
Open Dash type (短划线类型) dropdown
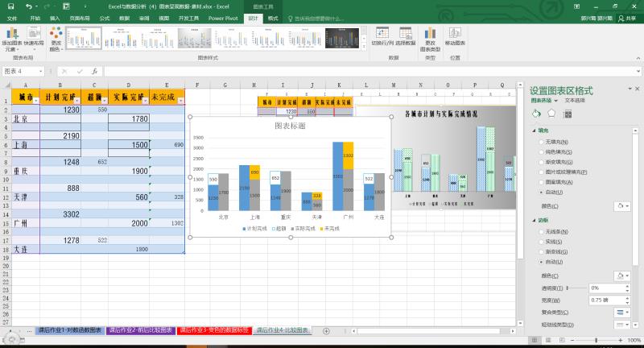622,325
